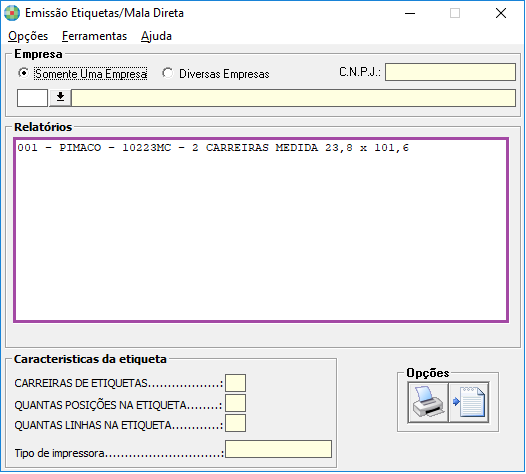Click the export to document icon

point(469,402)
